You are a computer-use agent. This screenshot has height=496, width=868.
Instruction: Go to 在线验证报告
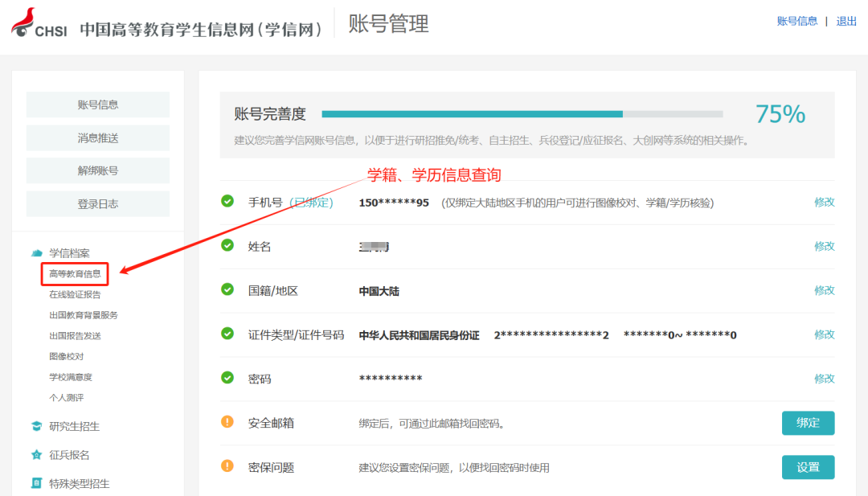[75, 294]
